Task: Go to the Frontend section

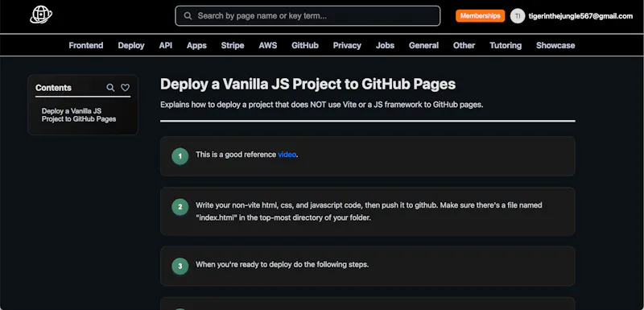Action: click(86, 45)
